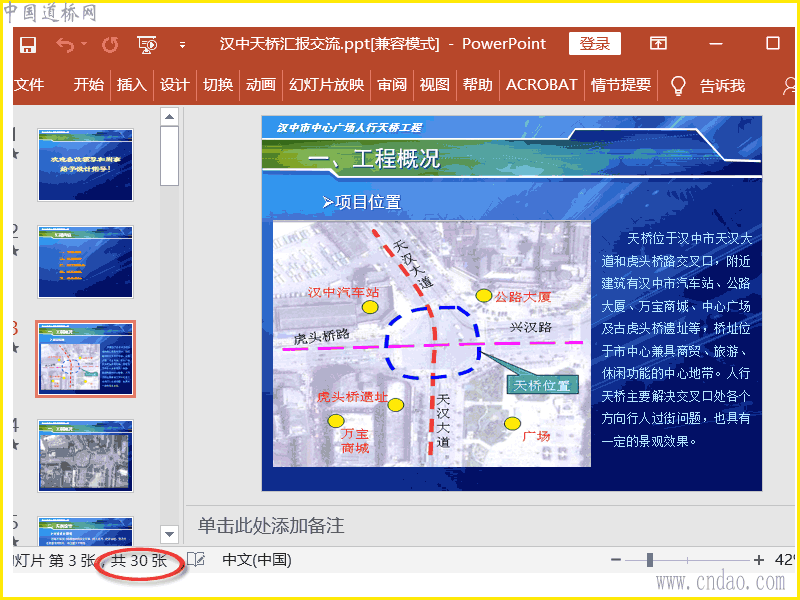
Task: Switch to the 开始 tab
Action: point(88,85)
